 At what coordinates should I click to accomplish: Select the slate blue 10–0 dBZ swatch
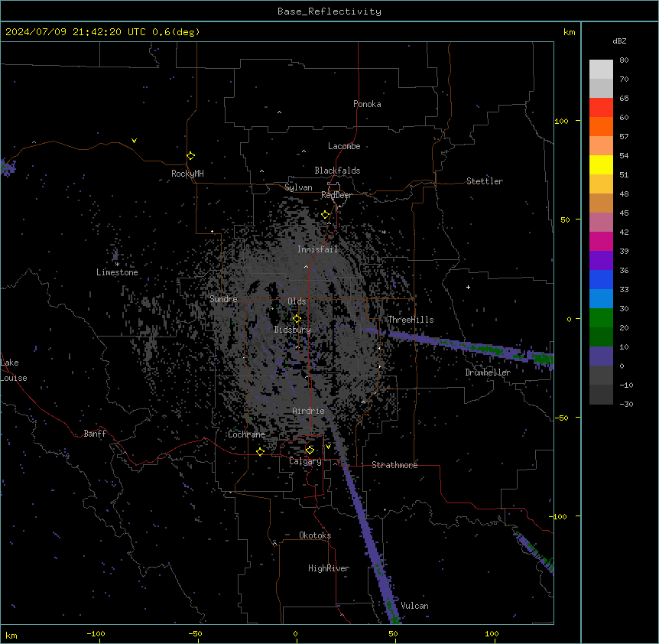click(601, 356)
